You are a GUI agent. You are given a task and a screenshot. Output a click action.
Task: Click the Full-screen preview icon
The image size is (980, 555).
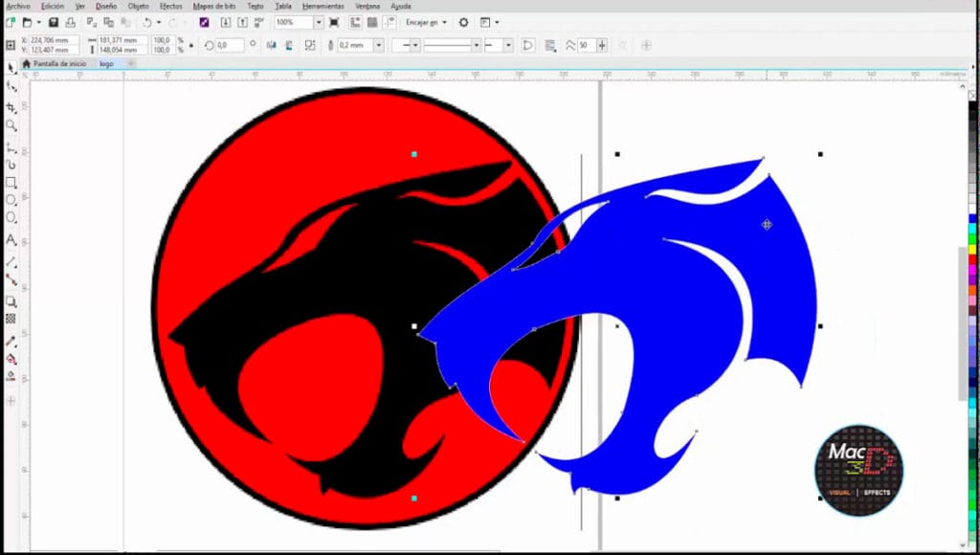pos(334,23)
